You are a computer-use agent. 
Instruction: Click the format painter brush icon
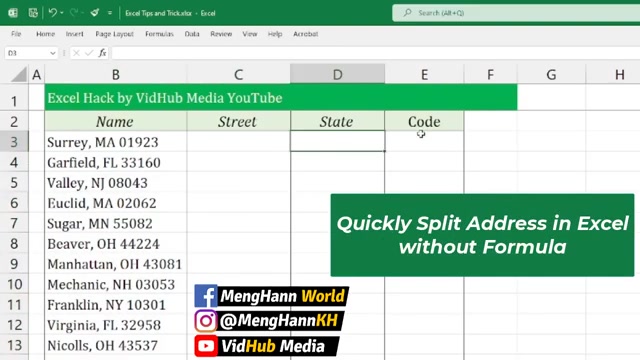95,13
